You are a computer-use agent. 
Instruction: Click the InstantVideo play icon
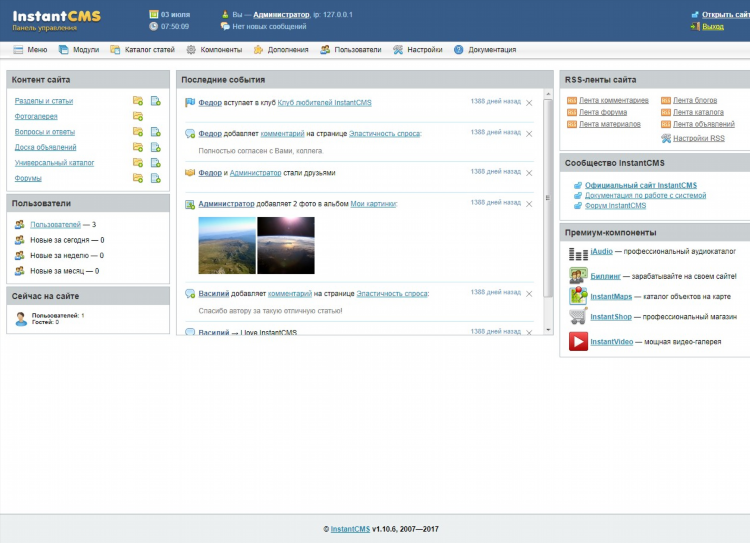(x=578, y=342)
